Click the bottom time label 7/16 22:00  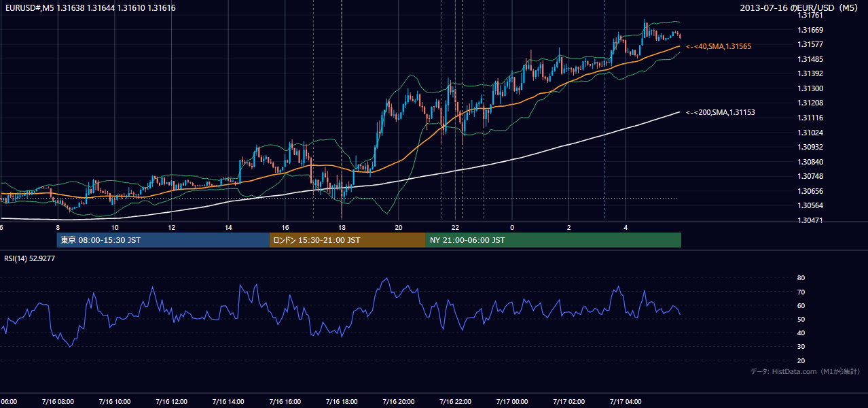[456, 402]
